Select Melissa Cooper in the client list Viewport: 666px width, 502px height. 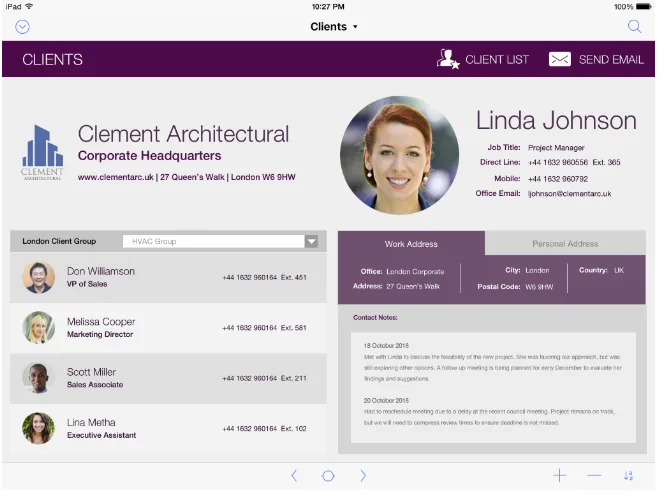click(x=168, y=327)
